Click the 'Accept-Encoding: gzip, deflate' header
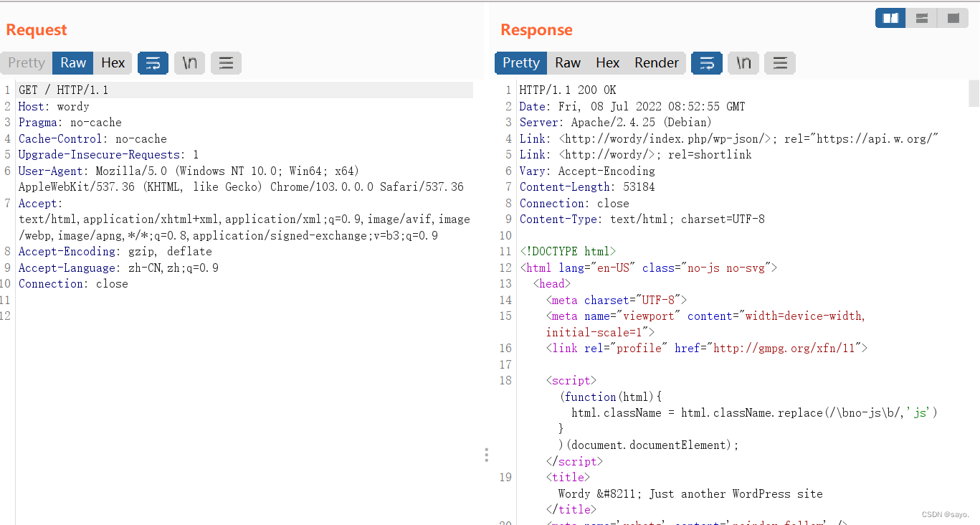980x525 pixels. click(x=115, y=251)
